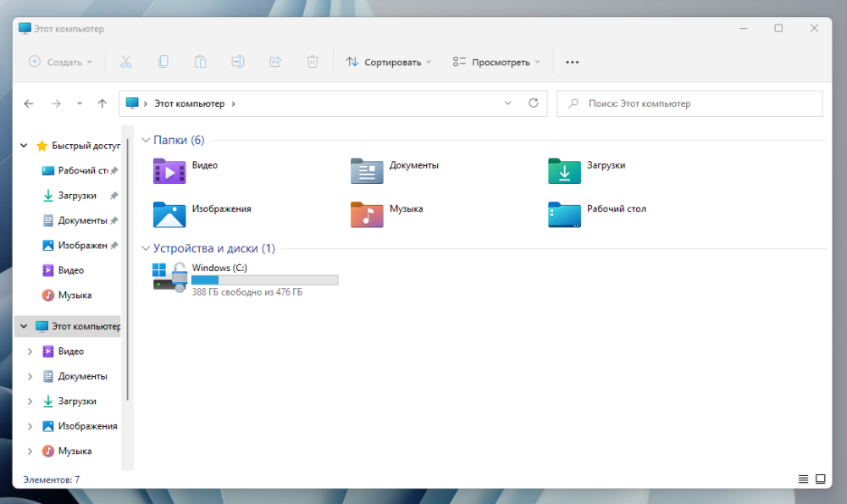This screenshot has width=847, height=504.
Task: Select Загрузки in Quick access sidebar
Action: pyautogui.click(x=76, y=196)
